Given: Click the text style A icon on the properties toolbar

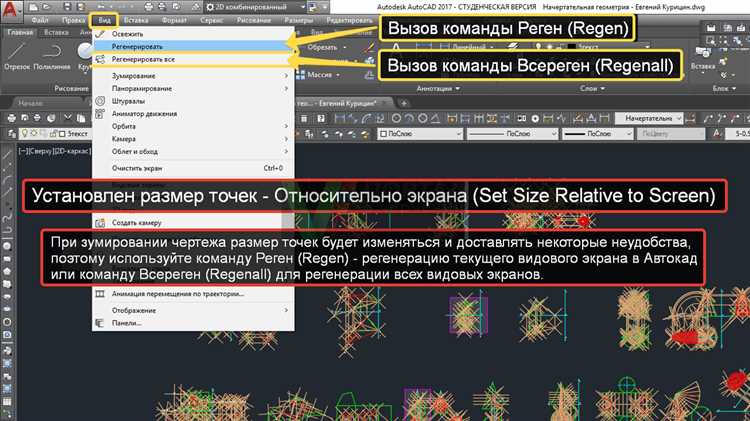Looking at the screenshot, I should coord(716,134).
